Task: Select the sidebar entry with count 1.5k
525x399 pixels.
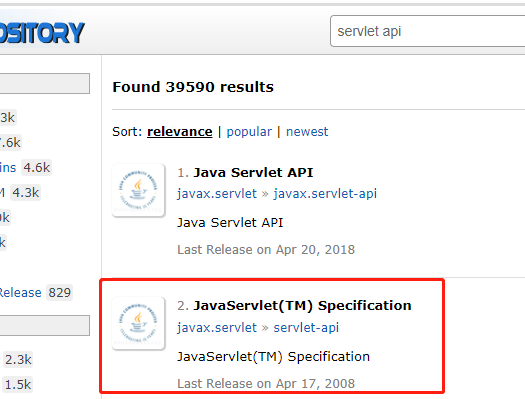Action: [x=18, y=384]
